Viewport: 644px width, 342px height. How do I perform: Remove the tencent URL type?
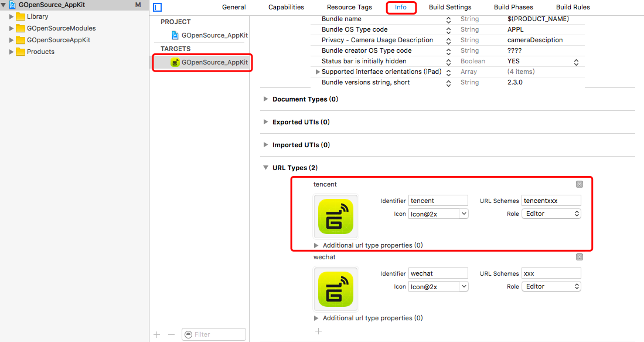[579, 184]
